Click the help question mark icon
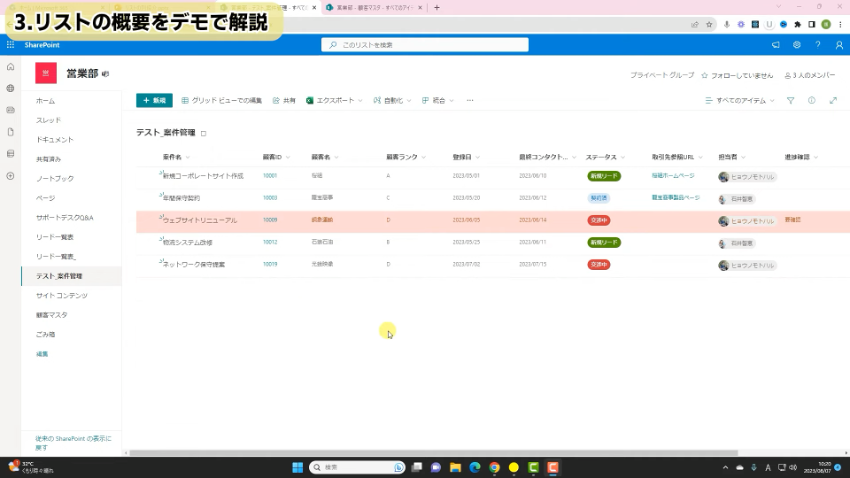Image resolution: width=850 pixels, height=478 pixels. pyautogui.click(x=818, y=45)
